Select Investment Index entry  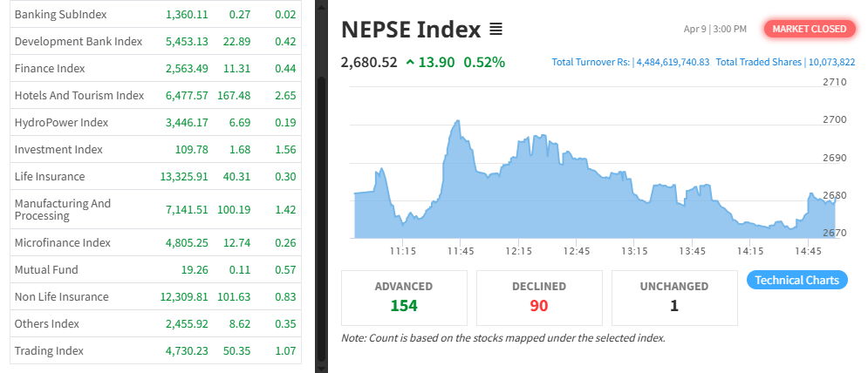coord(58,149)
